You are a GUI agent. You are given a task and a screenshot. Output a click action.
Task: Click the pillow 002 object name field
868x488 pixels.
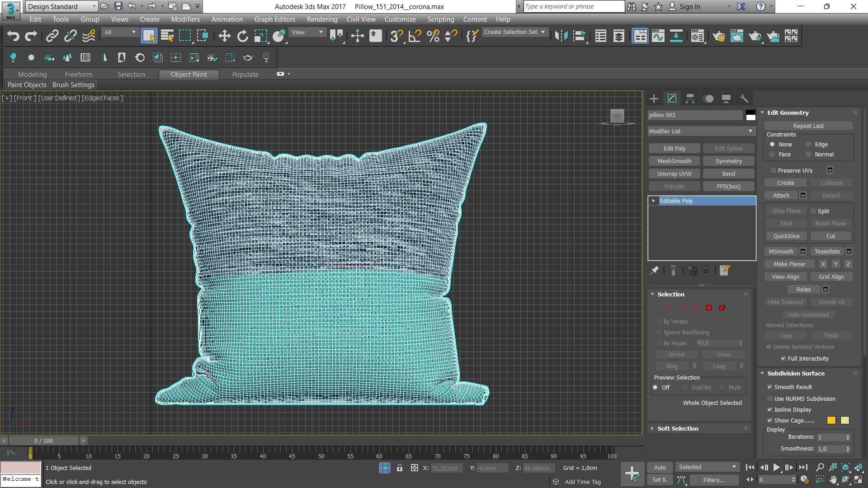coord(695,115)
